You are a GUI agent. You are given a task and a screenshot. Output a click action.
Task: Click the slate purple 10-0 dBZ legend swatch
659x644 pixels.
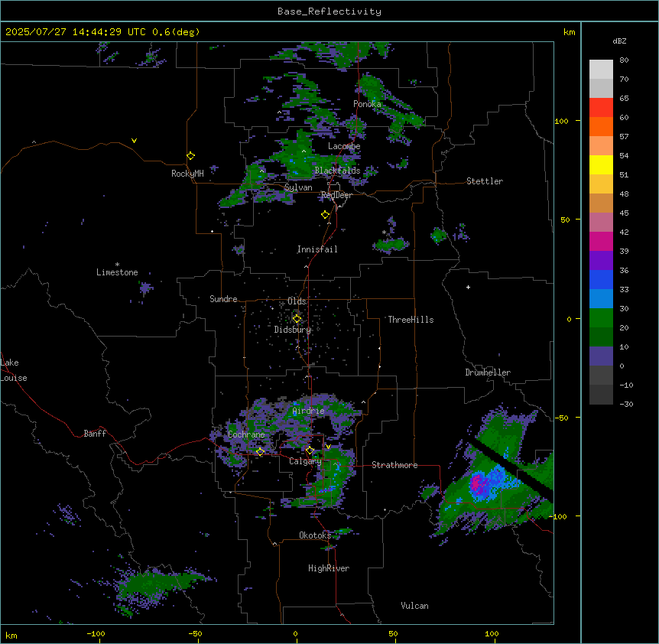coord(601,356)
